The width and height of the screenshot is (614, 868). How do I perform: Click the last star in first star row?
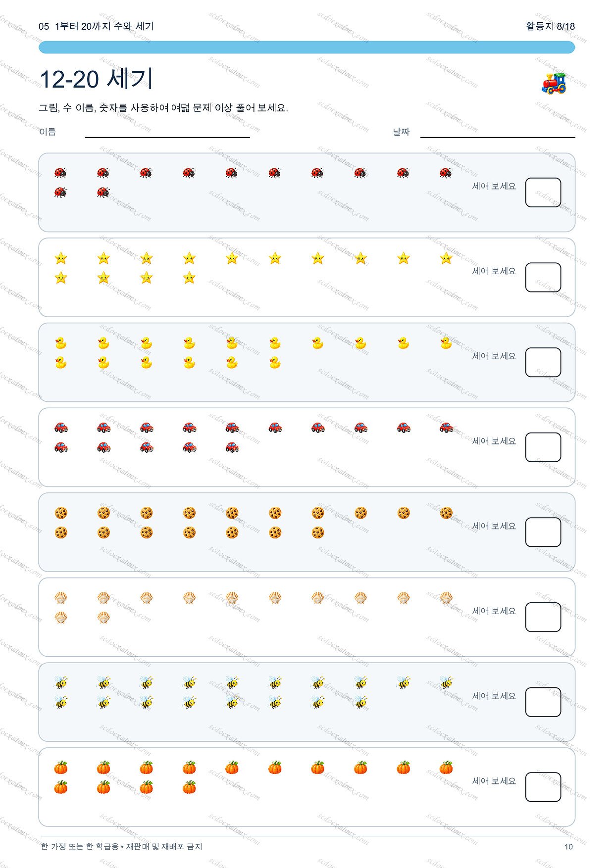point(446,258)
